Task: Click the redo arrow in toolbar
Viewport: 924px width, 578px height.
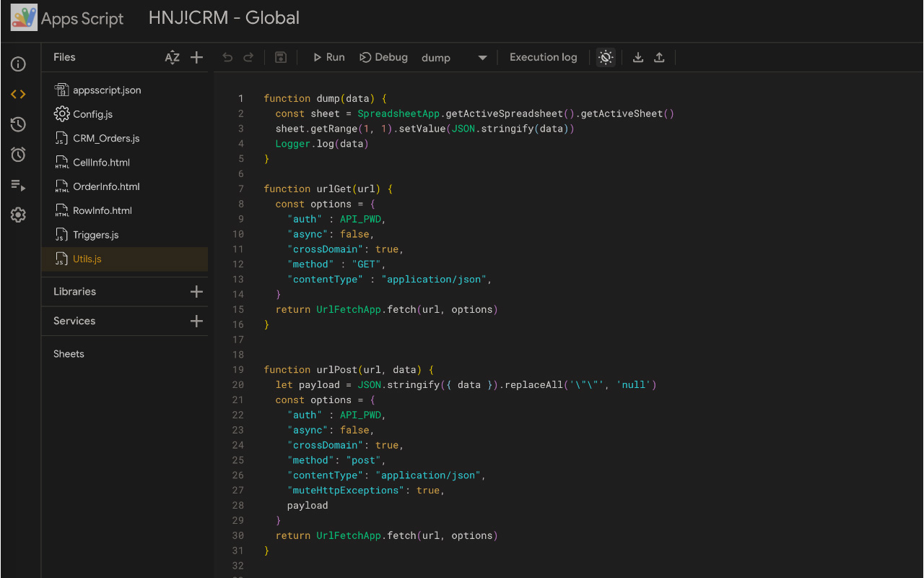Action: tap(248, 58)
